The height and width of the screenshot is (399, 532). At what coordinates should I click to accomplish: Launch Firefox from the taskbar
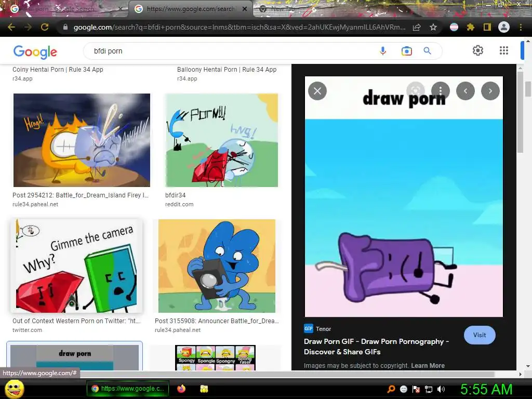(x=181, y=389)
